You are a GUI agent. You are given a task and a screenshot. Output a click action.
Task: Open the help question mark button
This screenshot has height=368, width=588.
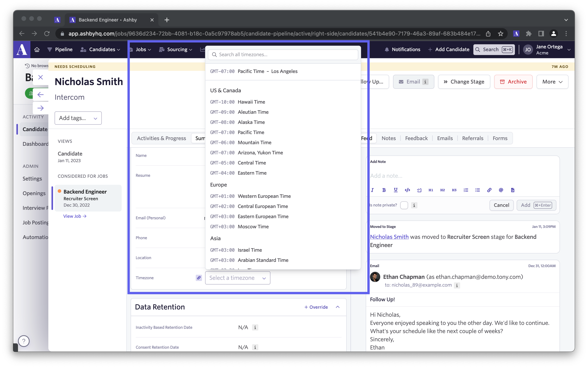[24, 341]
